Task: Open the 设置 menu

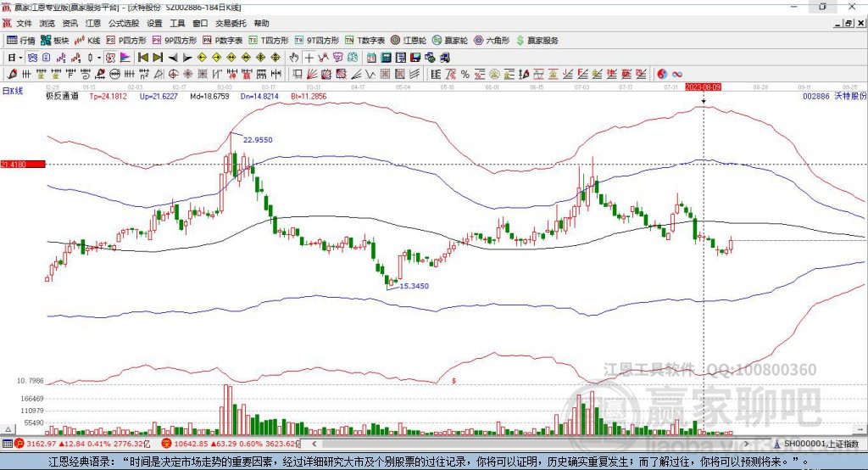Action: point(154,23)
